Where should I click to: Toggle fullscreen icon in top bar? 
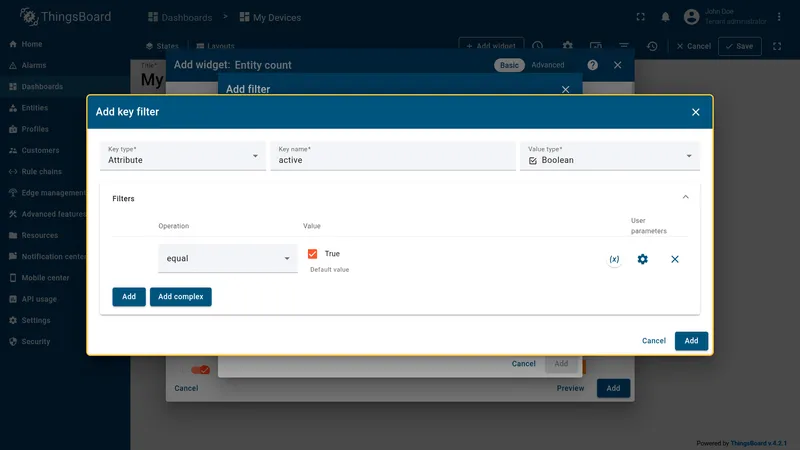(640, 17)
